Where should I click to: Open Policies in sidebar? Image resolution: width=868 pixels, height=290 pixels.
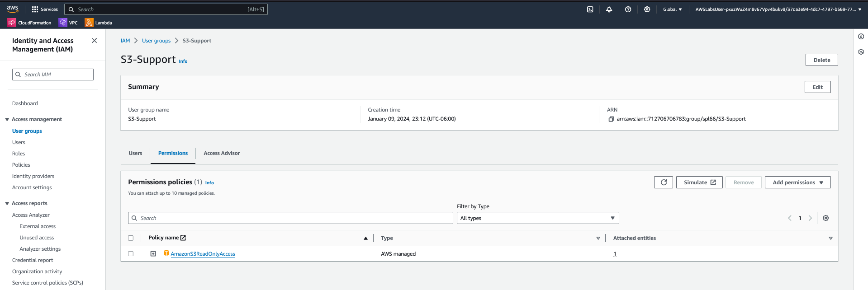pos(21,165)
